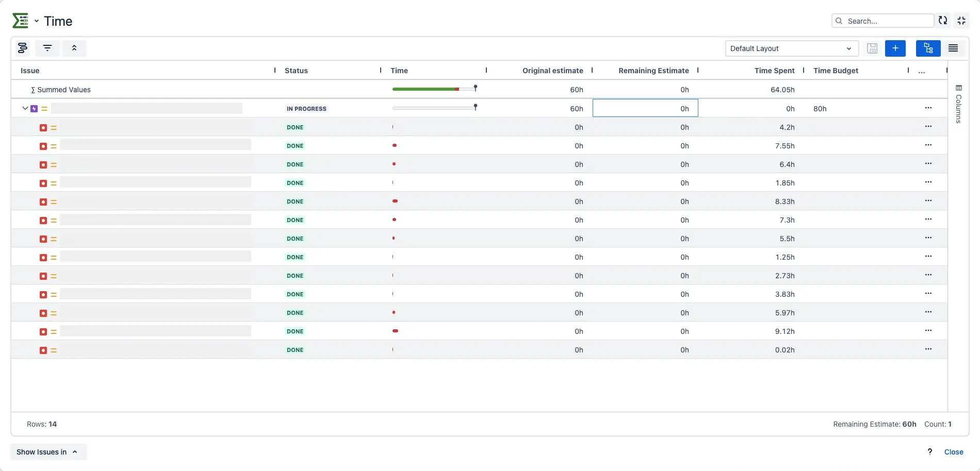980x471 pixels.
Task: Click the Close link at bottom right
Action: 953,452
